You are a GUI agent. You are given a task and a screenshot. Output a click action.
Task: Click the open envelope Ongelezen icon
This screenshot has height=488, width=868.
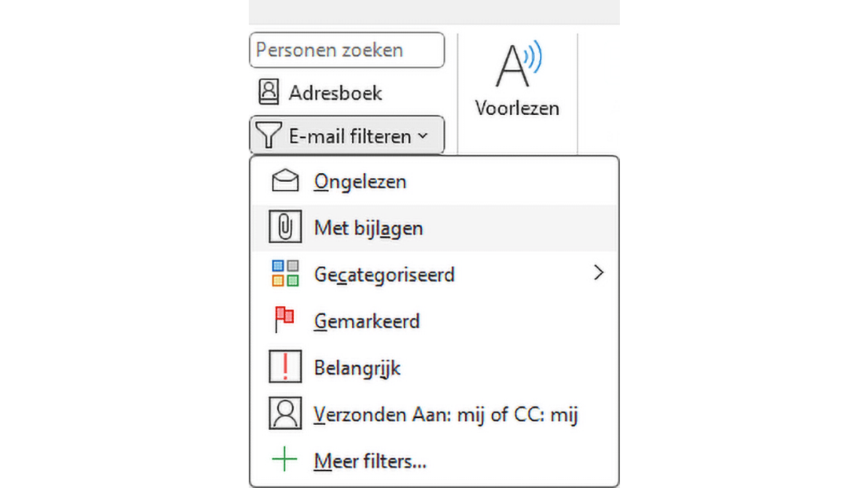[x=284, y=181]
